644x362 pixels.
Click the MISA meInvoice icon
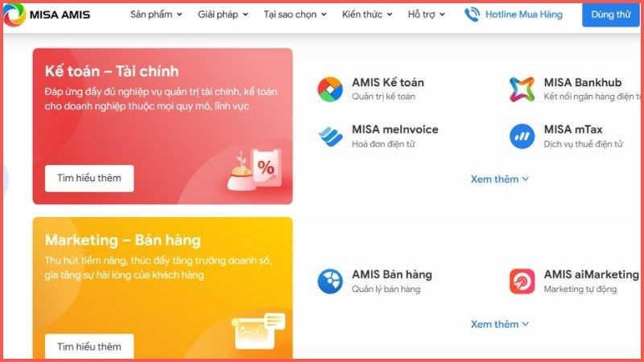[330, 136]
